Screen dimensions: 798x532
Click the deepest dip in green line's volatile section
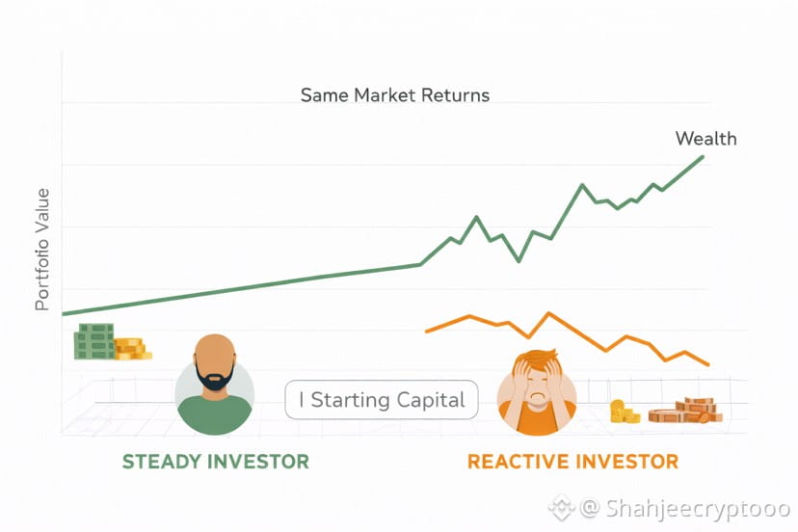pos(519,261)
